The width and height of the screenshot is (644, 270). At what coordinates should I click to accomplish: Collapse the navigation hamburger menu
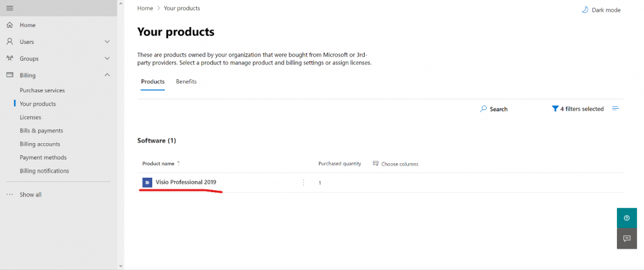pos(10,8)
